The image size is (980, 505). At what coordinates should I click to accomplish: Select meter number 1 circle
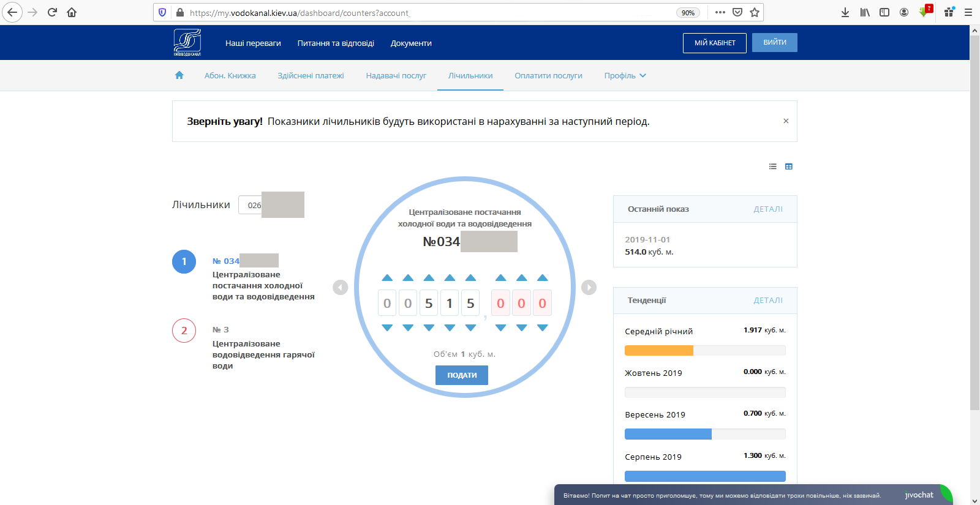(x=184, y=262)
